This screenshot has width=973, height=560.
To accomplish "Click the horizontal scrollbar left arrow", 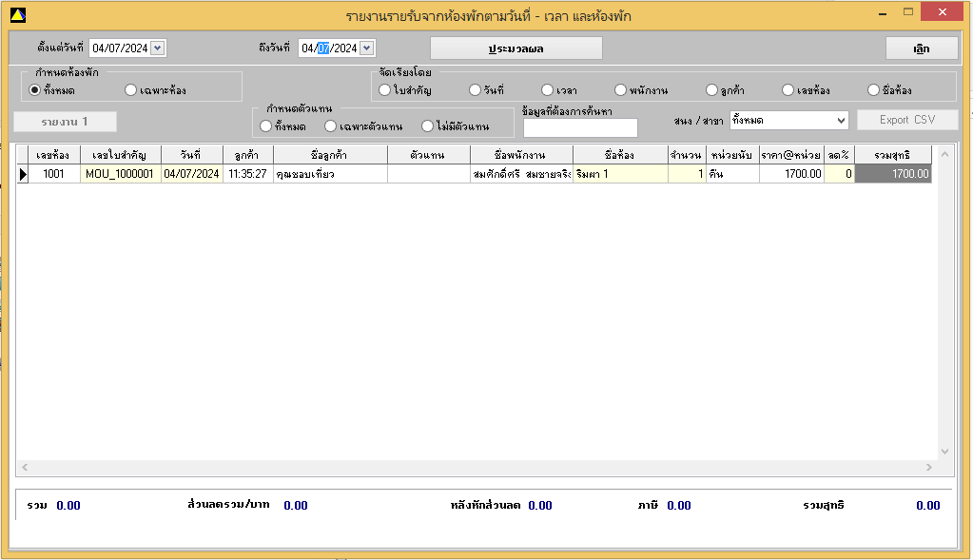I will 25,468.
